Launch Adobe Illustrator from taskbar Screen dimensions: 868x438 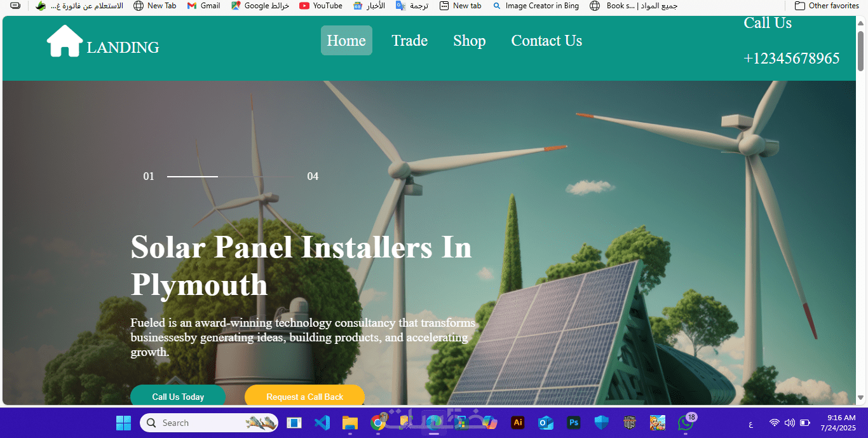click(x=518, y=423)
